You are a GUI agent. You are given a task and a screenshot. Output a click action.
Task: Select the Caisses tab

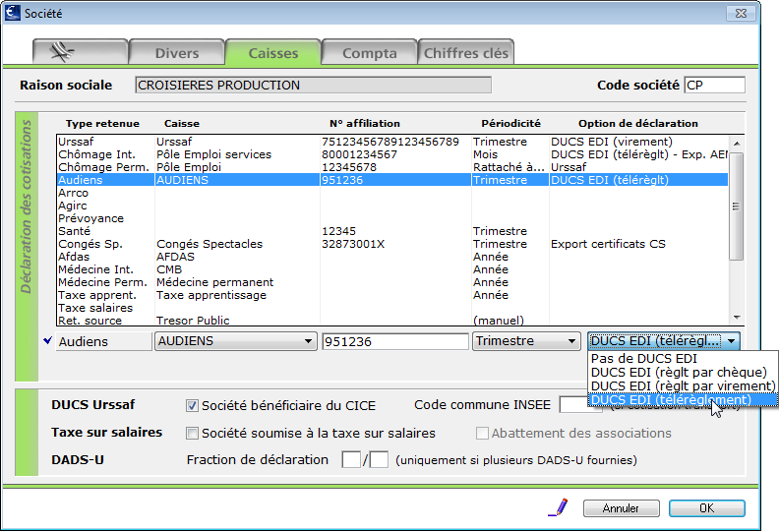coord(273,52)
